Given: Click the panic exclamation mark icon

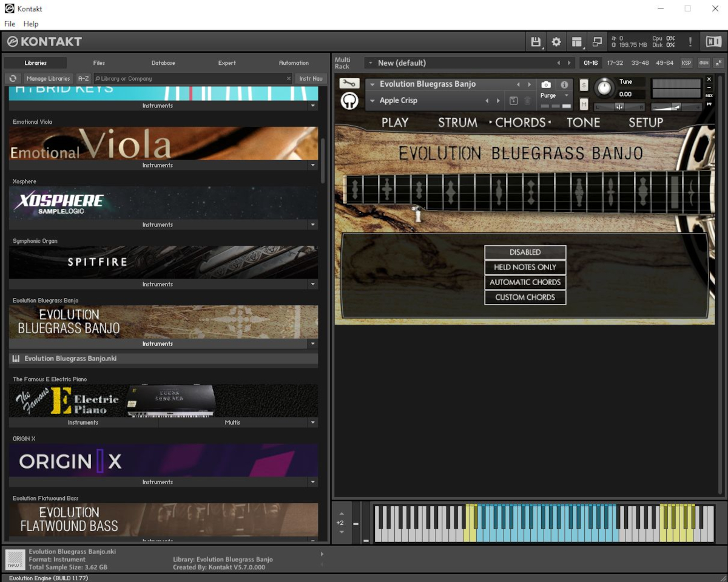Looking at the screenshot, I should (690, 42).
